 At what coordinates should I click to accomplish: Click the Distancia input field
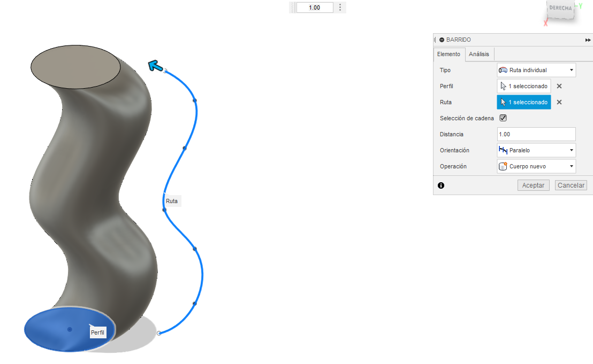536,134
